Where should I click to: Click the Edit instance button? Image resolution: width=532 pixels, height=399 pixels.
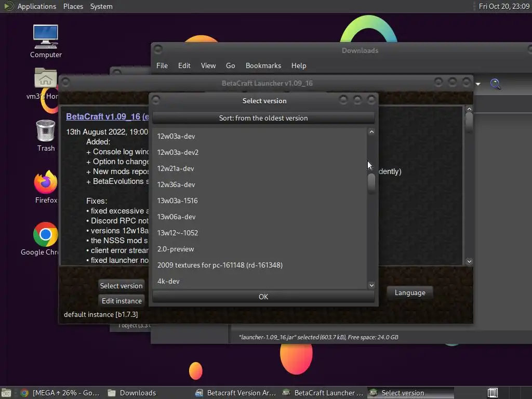pos(121,301)
